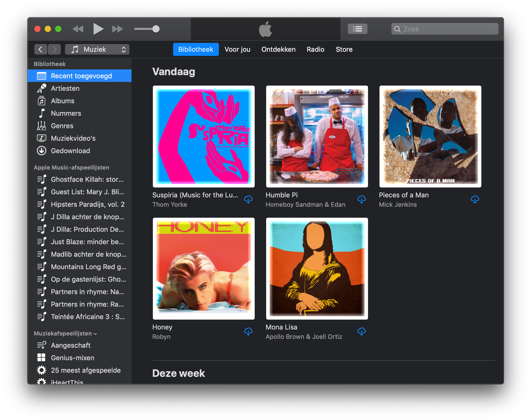The width and height of the screenshot is (531, 420).
Task: Open the Honey album artwork
Action: [204, 269]
